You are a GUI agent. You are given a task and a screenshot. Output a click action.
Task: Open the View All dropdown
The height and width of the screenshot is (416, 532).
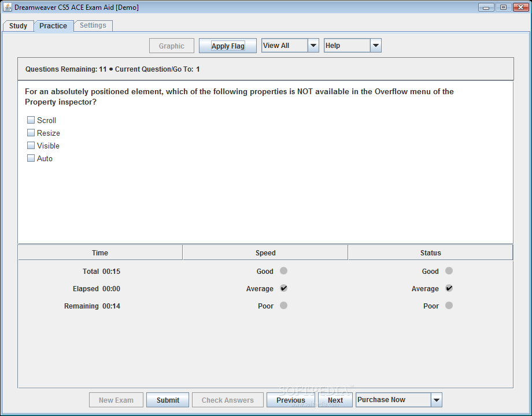pos(290,46)
